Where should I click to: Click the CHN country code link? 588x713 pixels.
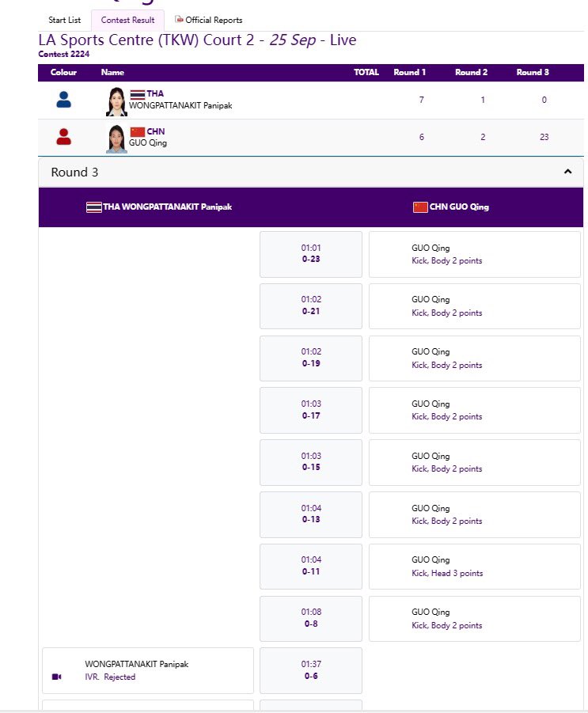click(156, 131)
